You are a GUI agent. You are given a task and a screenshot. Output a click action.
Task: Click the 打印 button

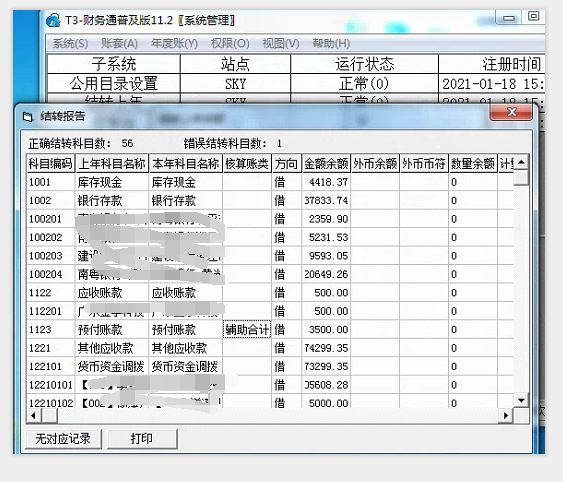pyautogui.click(x=142, y=439)
